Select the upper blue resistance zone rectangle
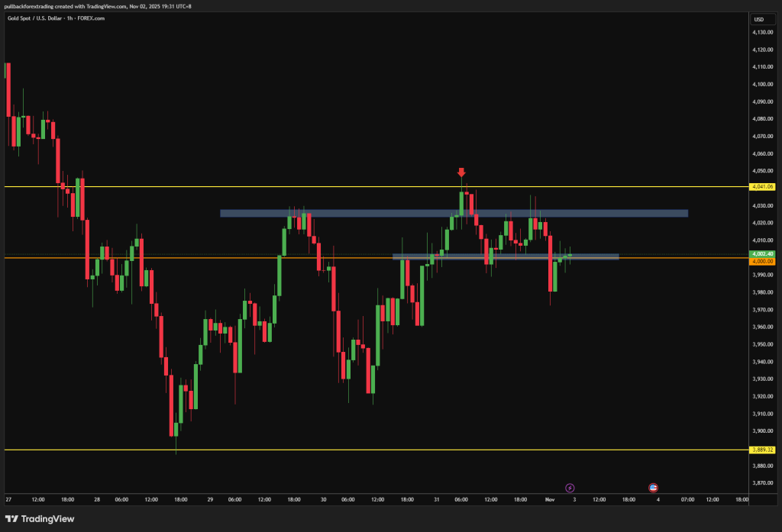Image resolution: width=782 pixels, height=532 pixels. click(454, 214)
